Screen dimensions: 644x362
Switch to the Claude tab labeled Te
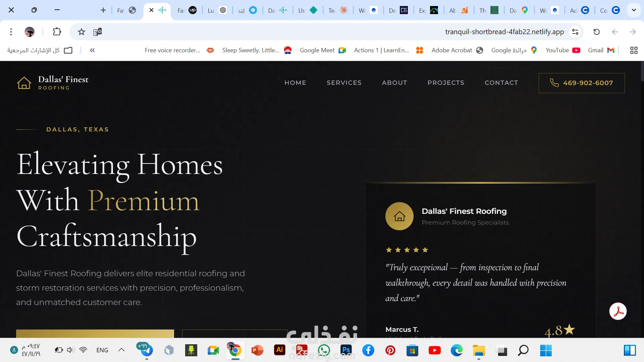coord(337,10)
